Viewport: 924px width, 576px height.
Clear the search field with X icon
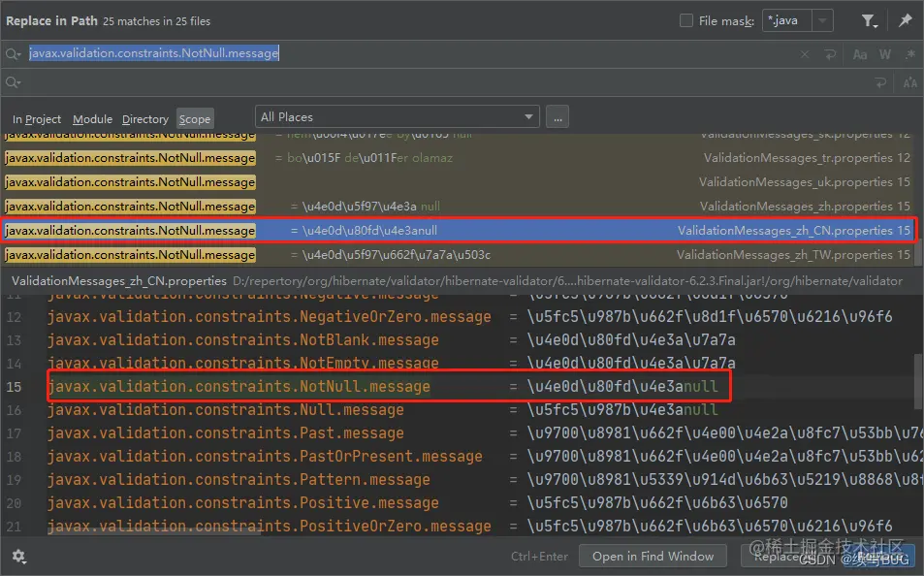click(x=805, y=54)
